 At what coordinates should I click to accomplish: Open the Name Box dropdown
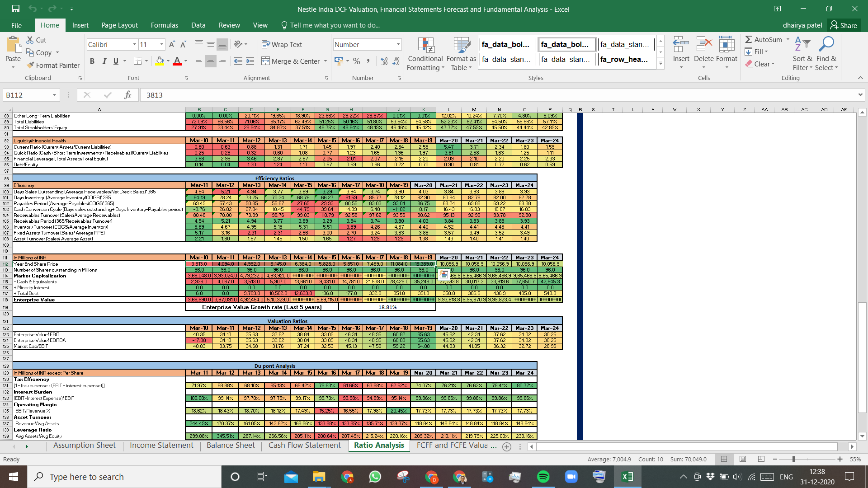(54, 95)
